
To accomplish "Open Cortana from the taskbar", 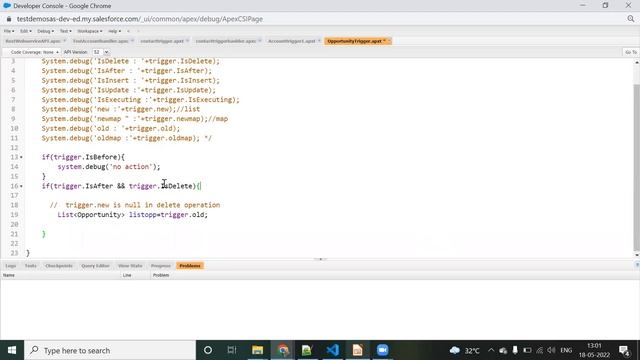I will point(208,350).
